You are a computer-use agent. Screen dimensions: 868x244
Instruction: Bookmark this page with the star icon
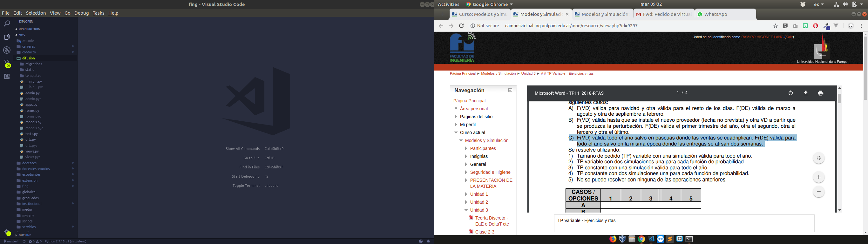775,26
